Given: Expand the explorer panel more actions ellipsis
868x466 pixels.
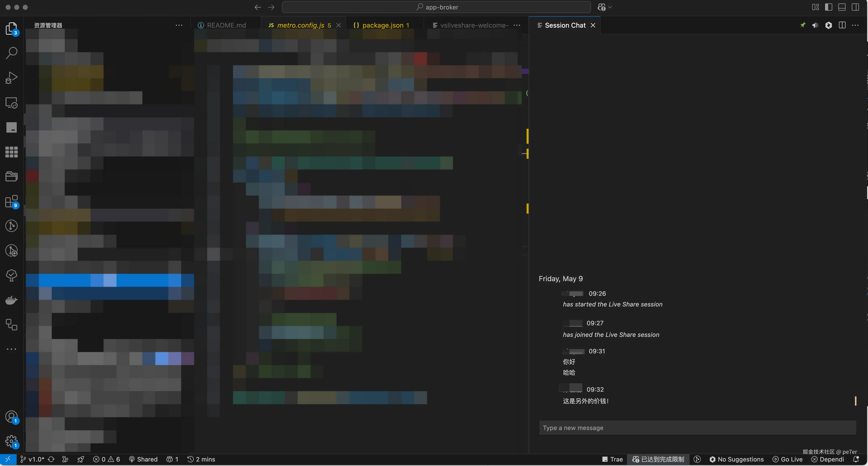Looking at the screenshot, I should pyautogui.click(x=179, y=25).
